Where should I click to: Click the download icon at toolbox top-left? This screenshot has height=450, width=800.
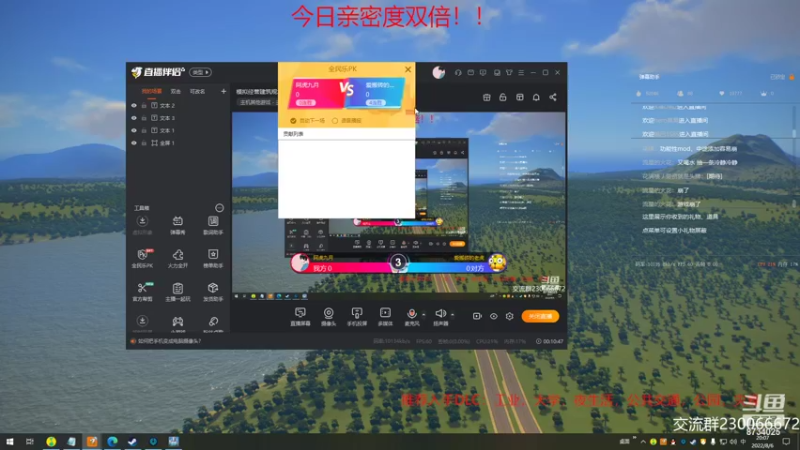tap(142, 221)
